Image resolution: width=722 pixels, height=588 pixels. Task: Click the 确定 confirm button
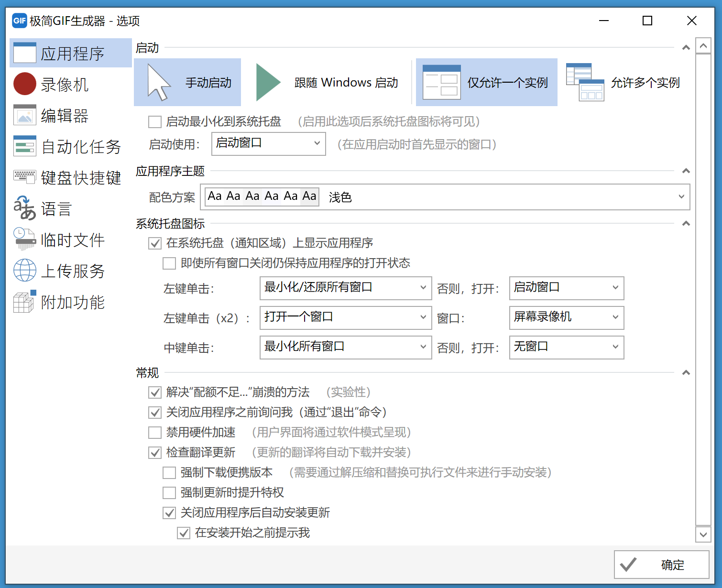tap(661, 565)
